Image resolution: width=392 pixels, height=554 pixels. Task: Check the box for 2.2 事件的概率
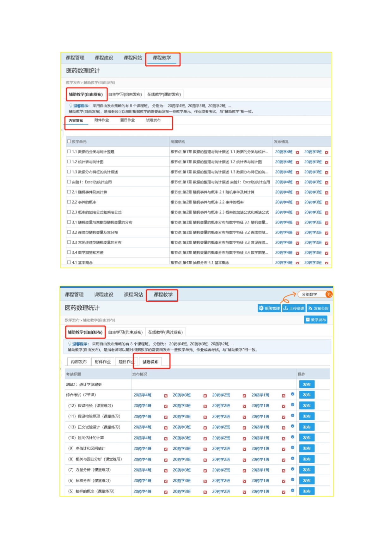tap(69, 202)
